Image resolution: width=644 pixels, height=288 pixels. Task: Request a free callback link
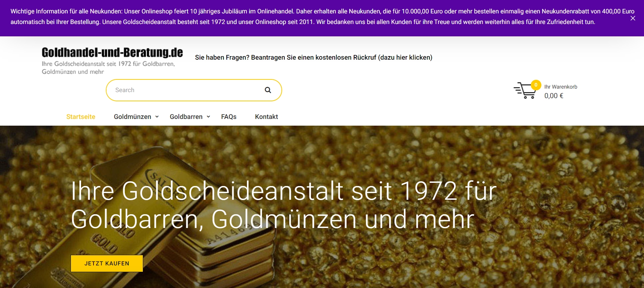click(314, 58)
